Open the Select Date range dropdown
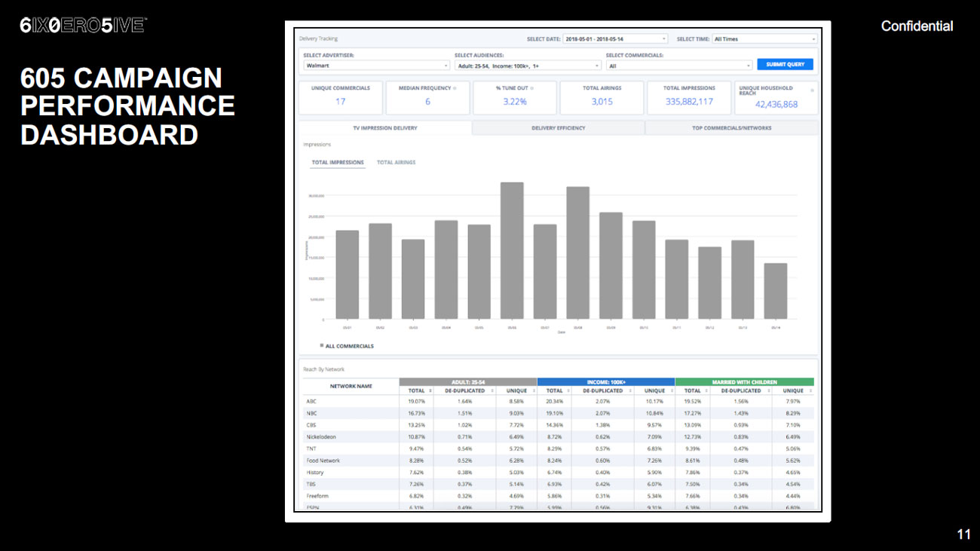The image size is (980, 551). click(615, 39)
